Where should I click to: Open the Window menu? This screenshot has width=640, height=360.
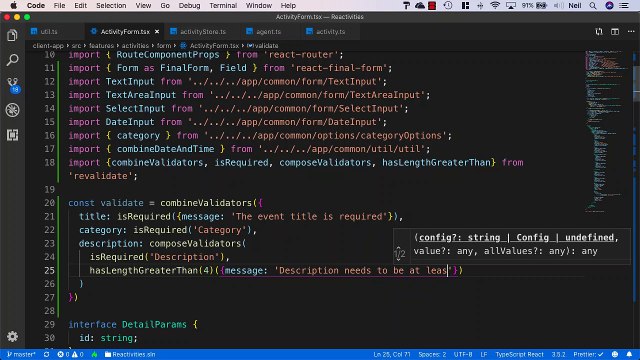pyautogui.click(x=258, y=5)
